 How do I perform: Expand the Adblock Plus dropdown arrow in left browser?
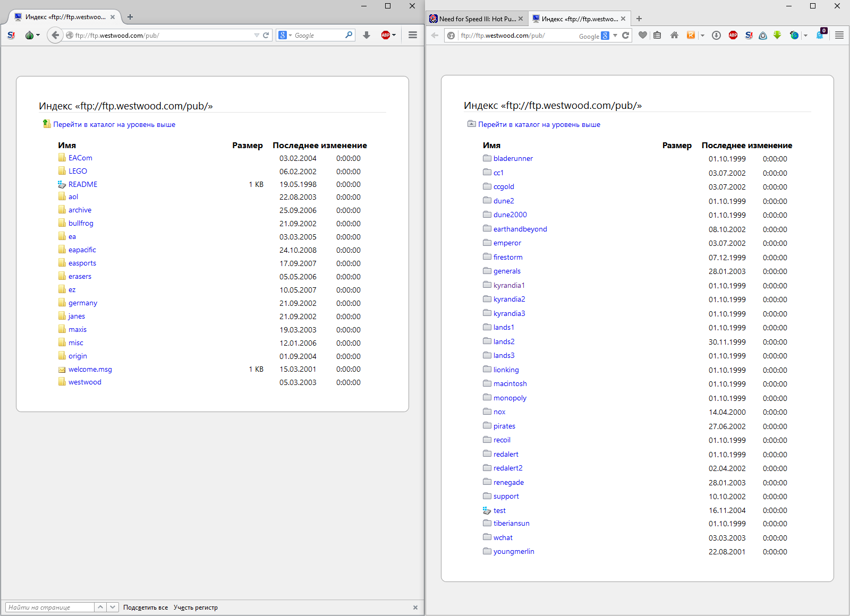click(x=394, y=35)
